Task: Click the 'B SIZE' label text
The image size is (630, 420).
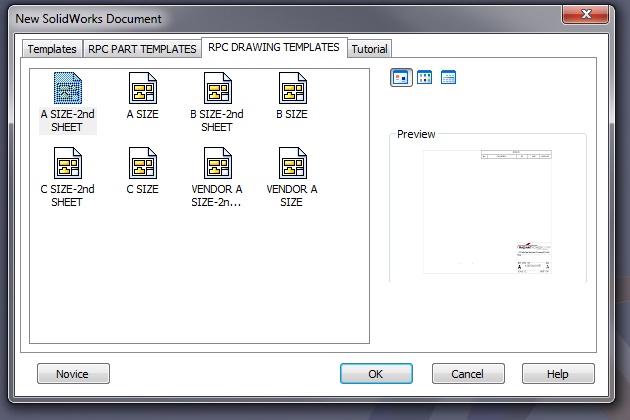Action: [292, 114]
